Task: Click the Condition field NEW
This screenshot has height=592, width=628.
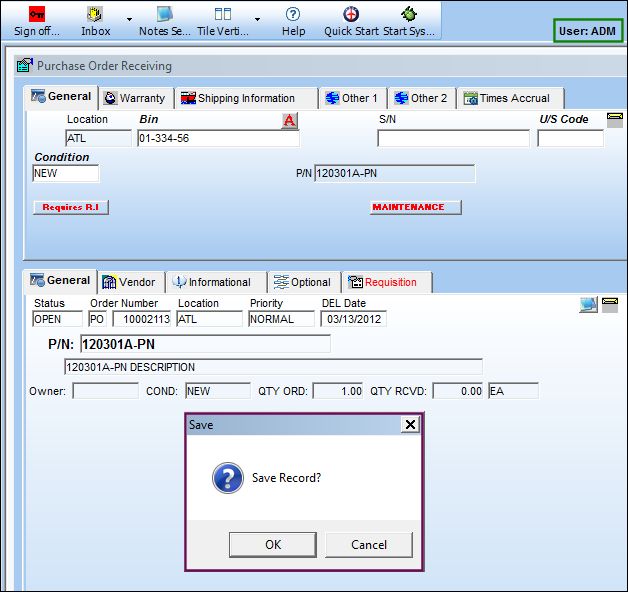Action: pos(66,173)
